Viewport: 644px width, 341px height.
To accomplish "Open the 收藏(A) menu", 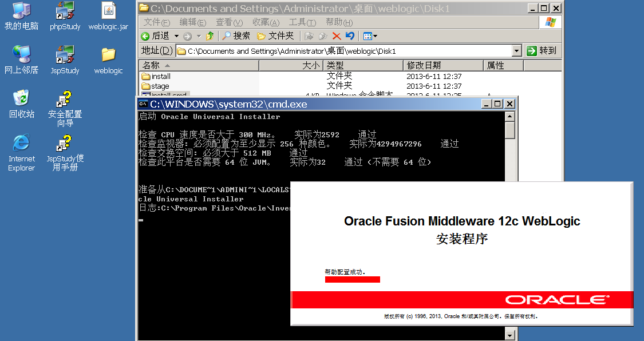I will (266, 22).
